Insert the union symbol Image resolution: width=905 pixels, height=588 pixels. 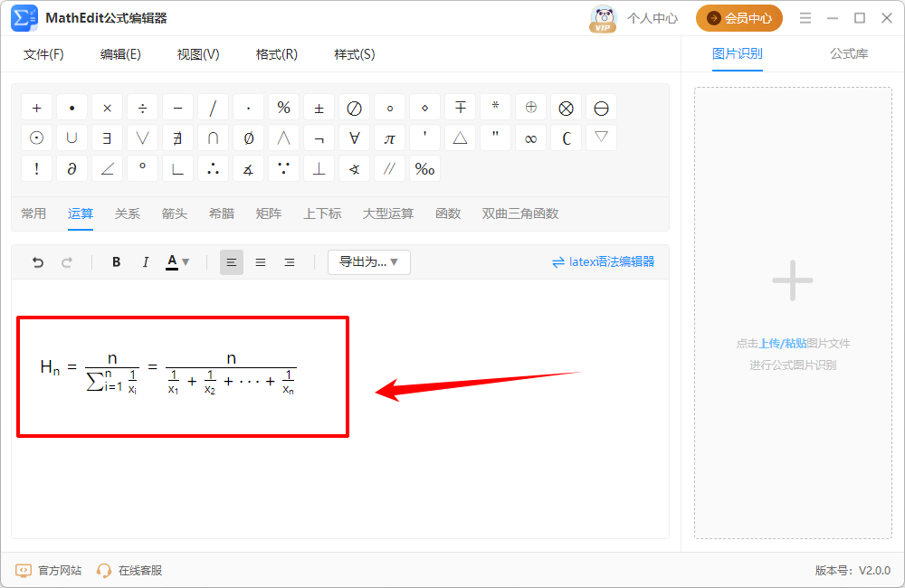[72, 138]
